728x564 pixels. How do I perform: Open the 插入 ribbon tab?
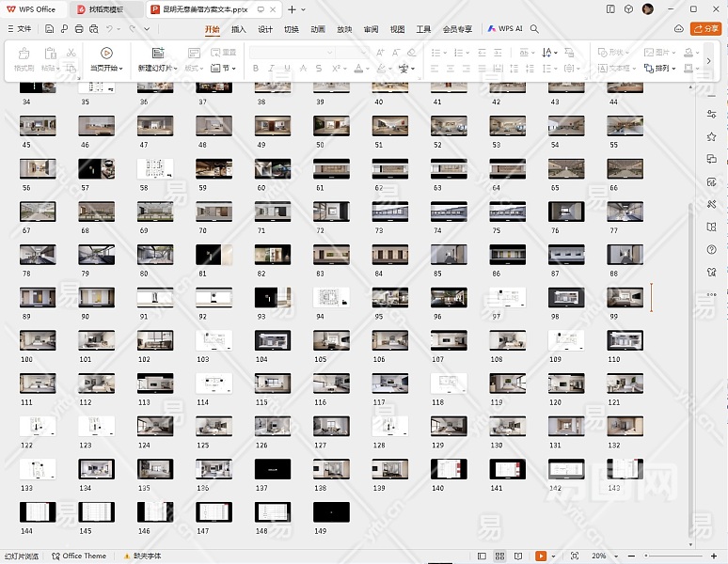(x=239, y=29)
